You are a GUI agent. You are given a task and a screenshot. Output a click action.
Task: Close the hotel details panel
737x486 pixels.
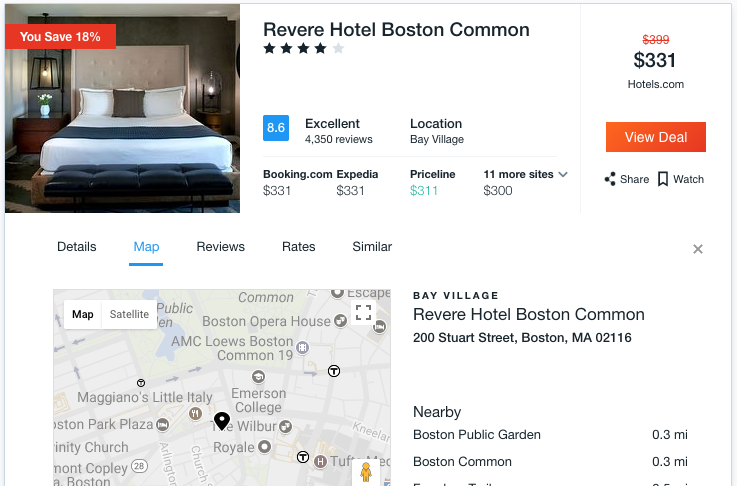coord(698,249)
